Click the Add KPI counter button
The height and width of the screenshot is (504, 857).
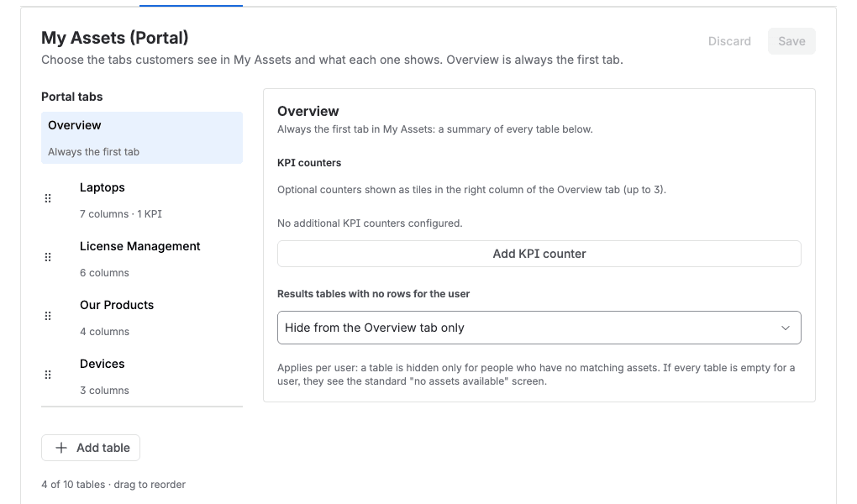(539, 254)
